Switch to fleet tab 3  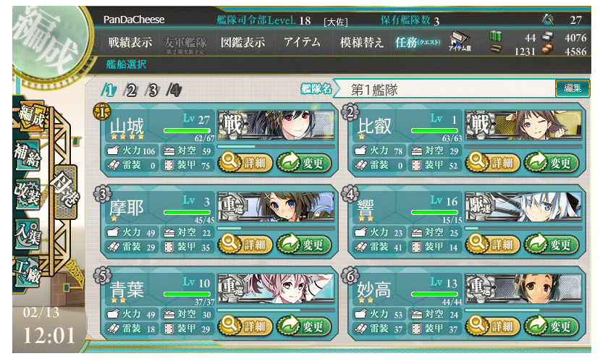click(153, 90)
